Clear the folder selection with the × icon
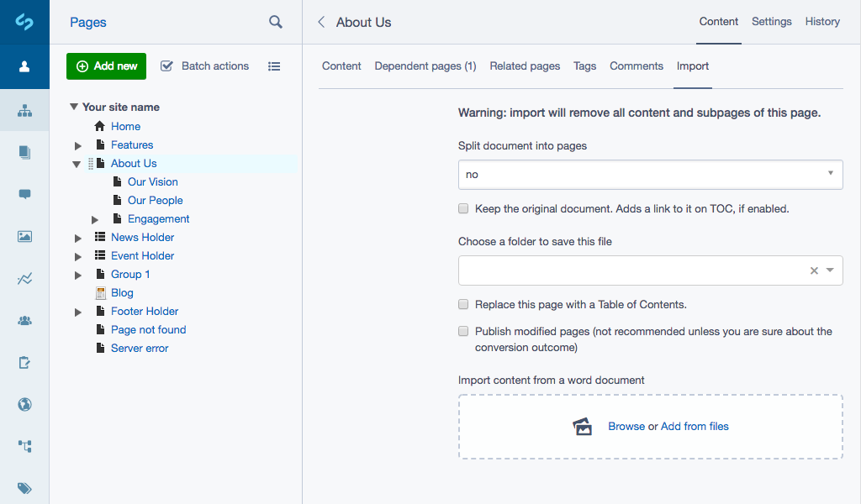Screen dimensions: 861x504 tap(813, 270)
